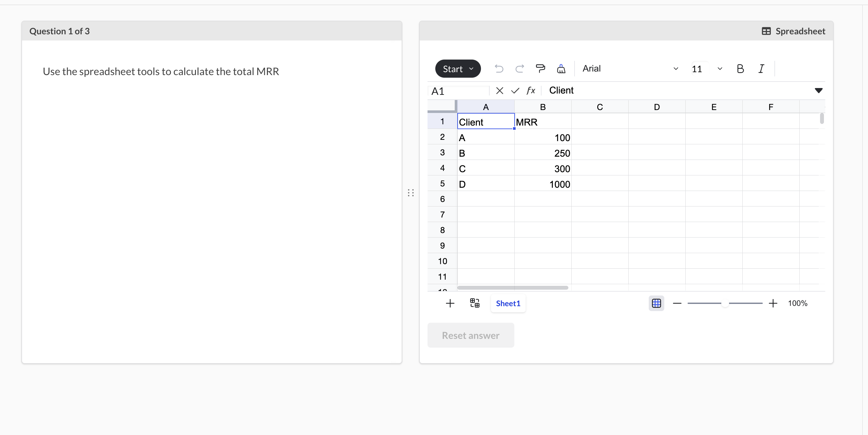This screenshot has width=868, height=435.
Task: Select the paint format tool
Action: click(x=540, y=69)
